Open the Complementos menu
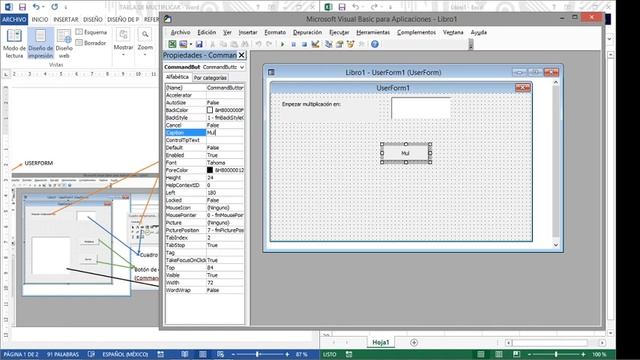The image size is (640, 360). [x=416, y=32]
